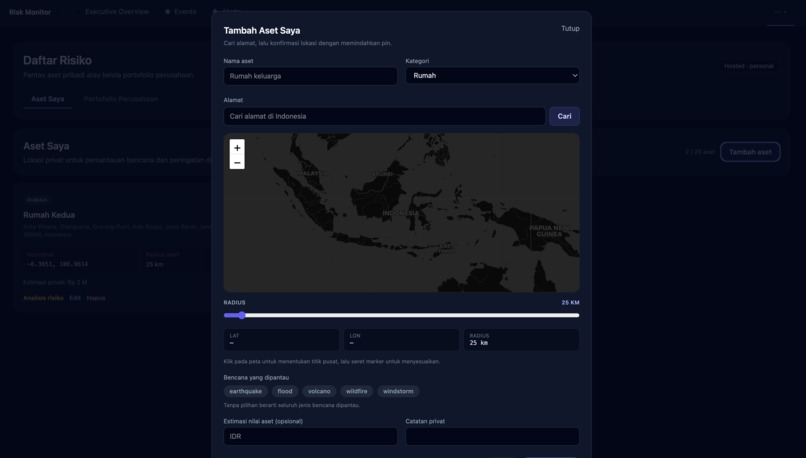This screenshot has height=458, width=806.
Task: Click the 25 KM radius label
Action: click(x=571, y=303)
